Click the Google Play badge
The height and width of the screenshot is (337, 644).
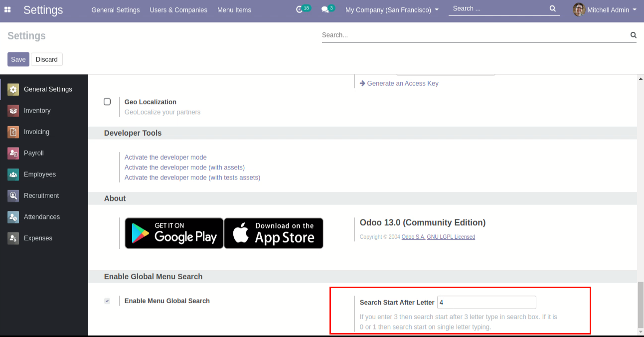[x=174, y=233]
